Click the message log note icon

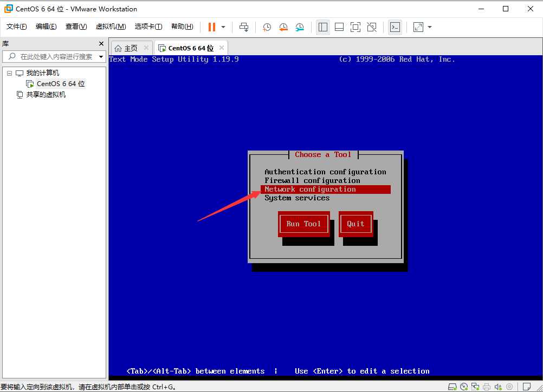coord(527,387)
